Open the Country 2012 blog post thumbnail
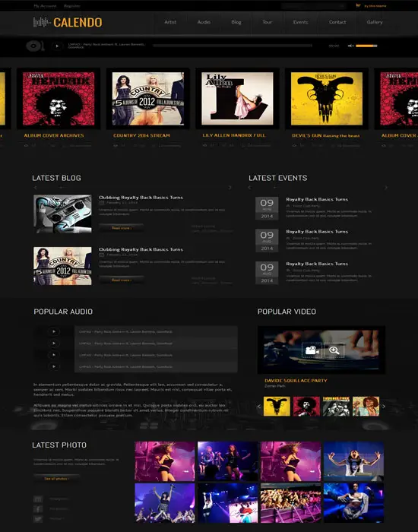This screenshot has height=532, width=418. click(62, 266)
